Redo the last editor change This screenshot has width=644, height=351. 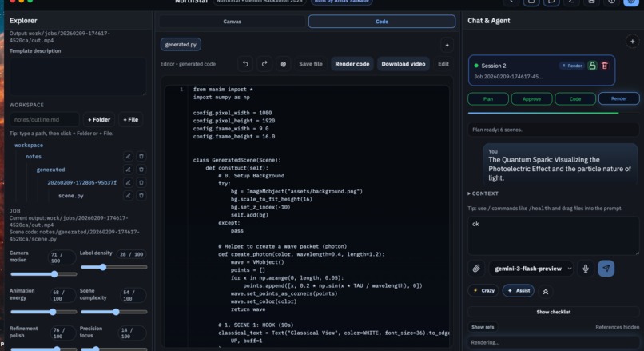pyautogui.click(x=264, y=64)
